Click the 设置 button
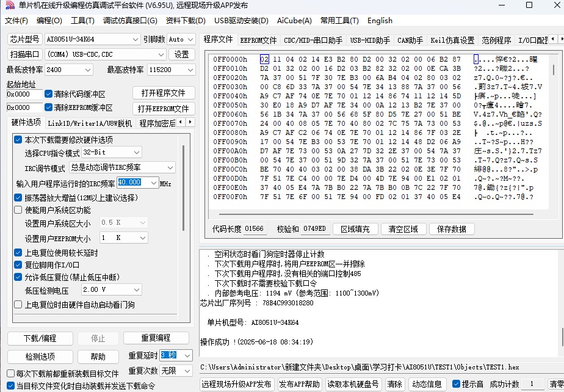564x392 pixels. 182,54
